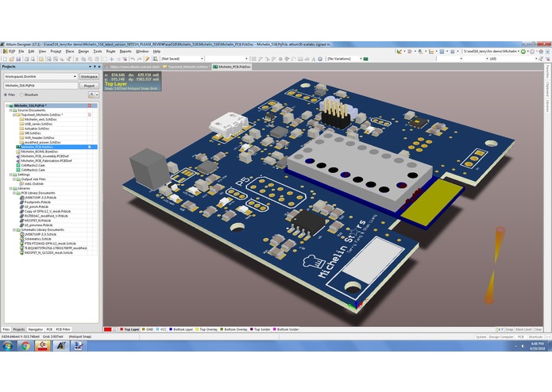
Task: Click the Windows Start orb
Action: [7, 346]
